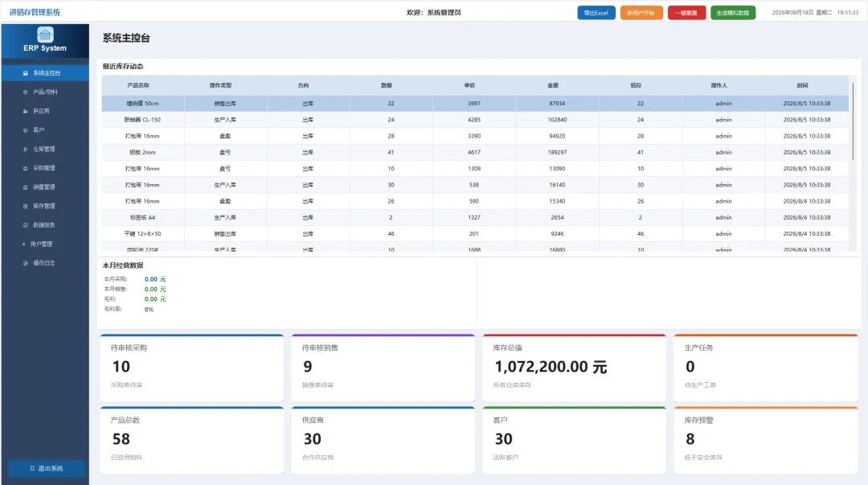The image size is (868, 485).
Task: Open the 待审核销售 card
Action: click(383, 368)
